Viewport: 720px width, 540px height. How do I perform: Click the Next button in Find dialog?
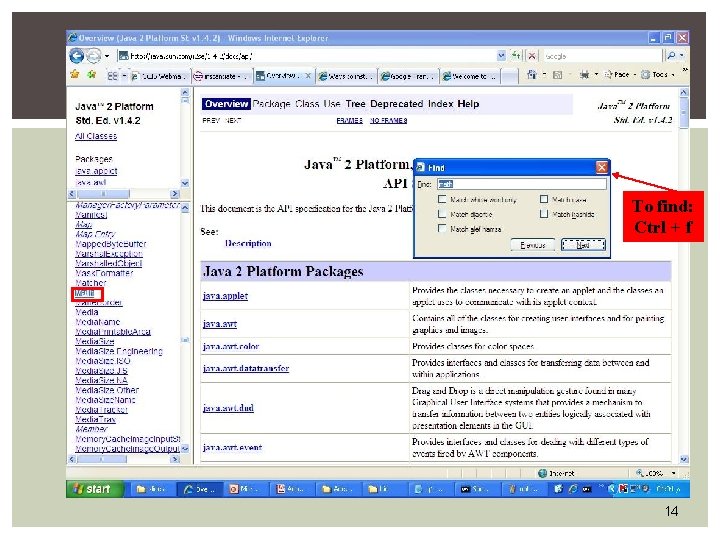point(583,245)
